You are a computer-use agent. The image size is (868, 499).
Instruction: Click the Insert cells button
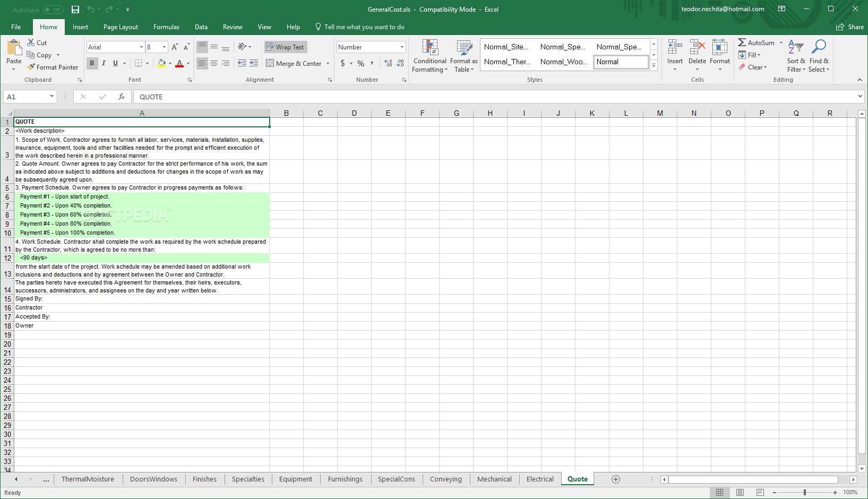(675, 56)
